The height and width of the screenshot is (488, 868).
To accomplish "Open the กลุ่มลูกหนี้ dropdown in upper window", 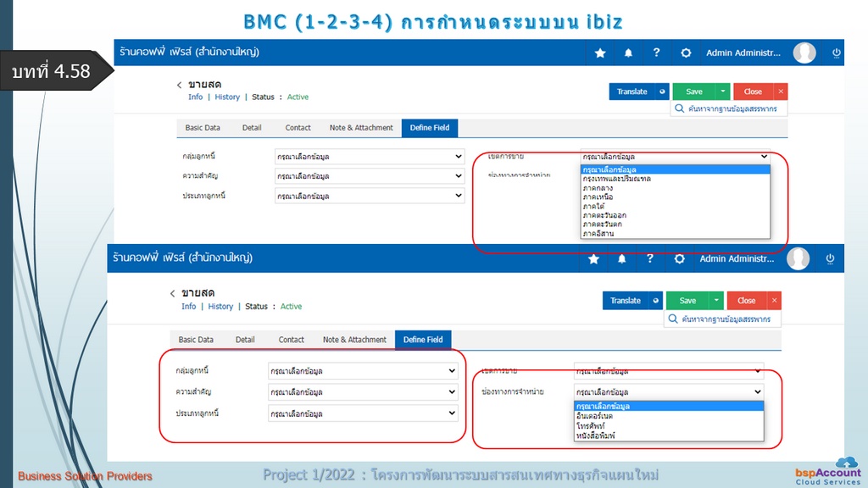I will [370, 157].
